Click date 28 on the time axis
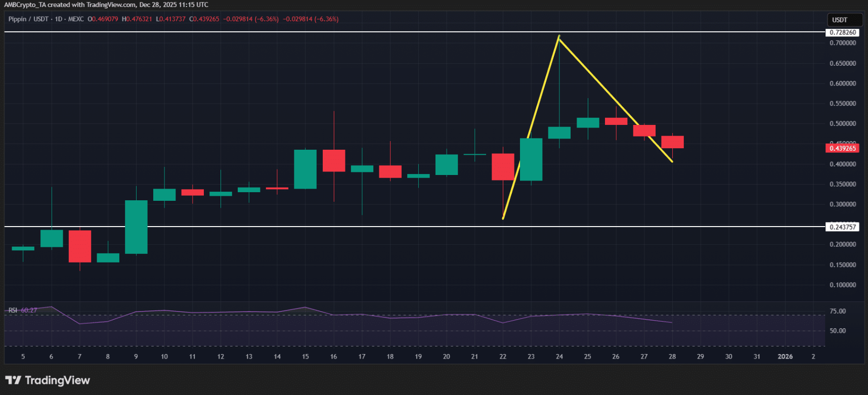This screenshot has height=395, width=868. pyautogui.click(x=672, y=357)
